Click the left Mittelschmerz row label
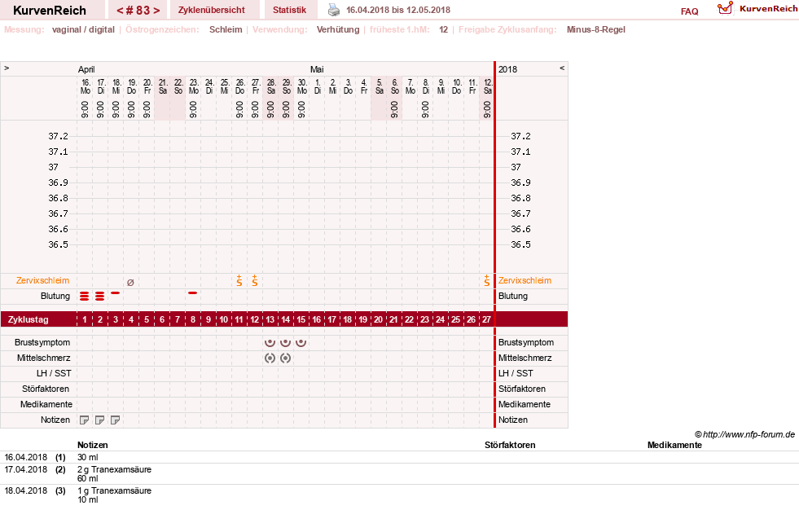This screenshot has width=799, height=532. [x=43, y=358]
